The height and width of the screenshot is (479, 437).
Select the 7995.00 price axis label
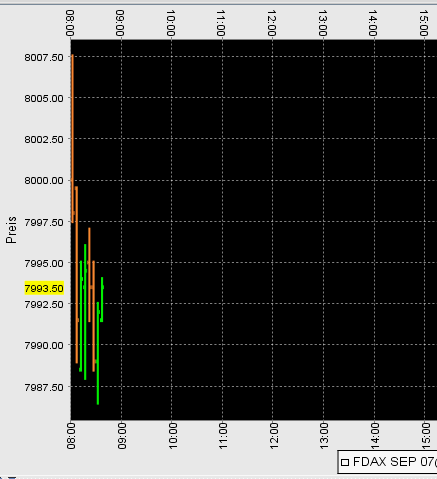(44, 263)
